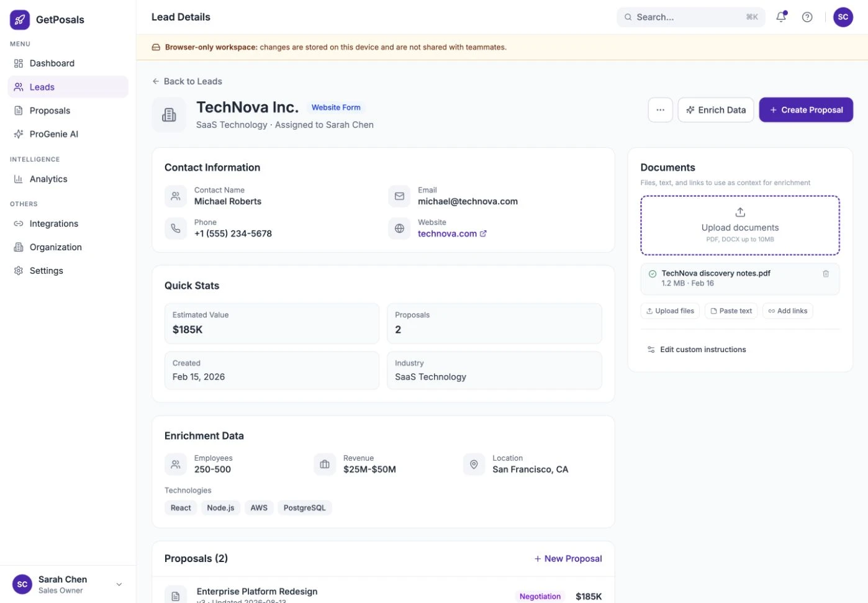Focus the Search input field
The image size is (868, 603).
[x=690, y=17]
